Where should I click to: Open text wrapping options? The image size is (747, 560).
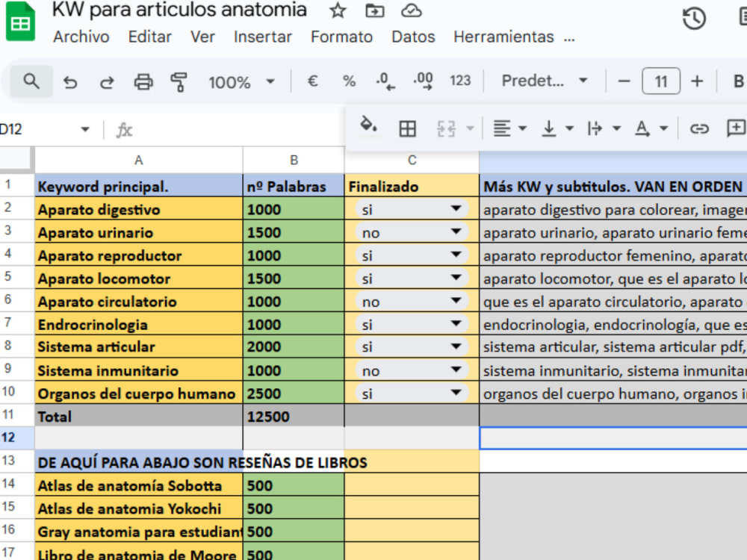pyautogui.click(x=604, y=128)
